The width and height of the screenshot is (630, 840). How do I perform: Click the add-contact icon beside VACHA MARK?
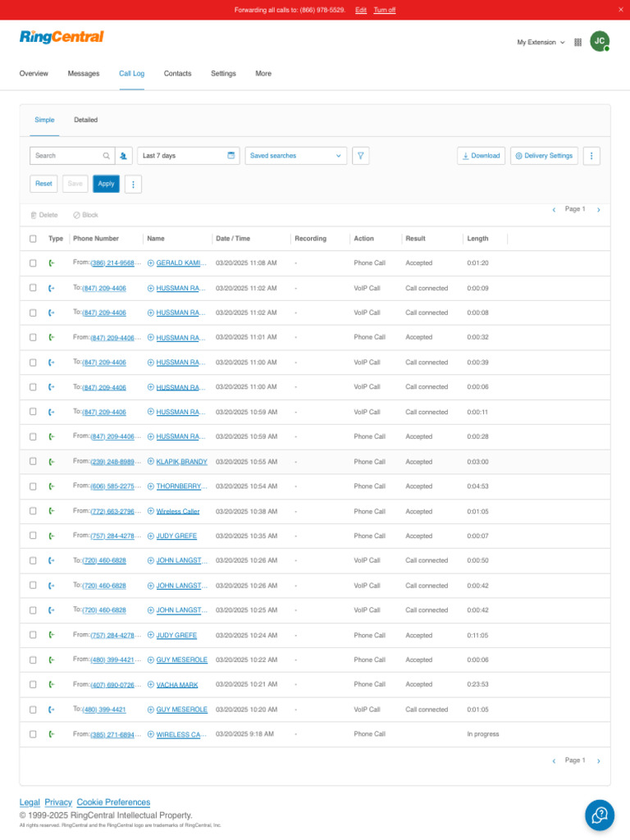tap(151, 685)
